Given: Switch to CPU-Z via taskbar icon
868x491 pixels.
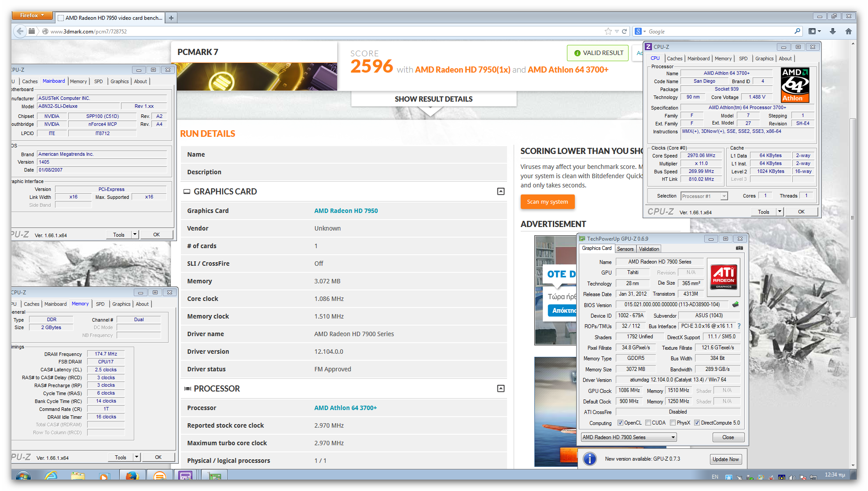Looking at the screenshot, I should 185,476.
